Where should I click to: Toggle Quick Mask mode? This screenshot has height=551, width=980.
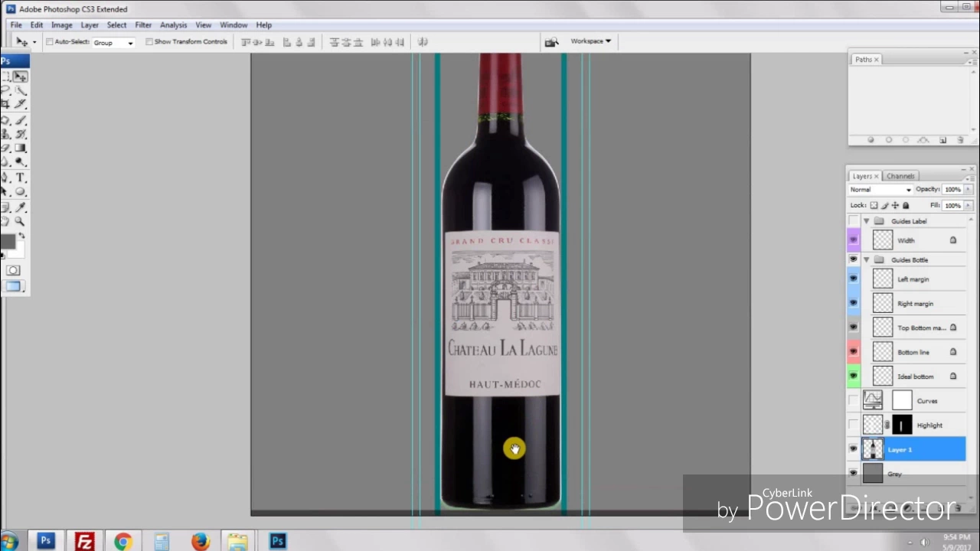coord(13,270)
